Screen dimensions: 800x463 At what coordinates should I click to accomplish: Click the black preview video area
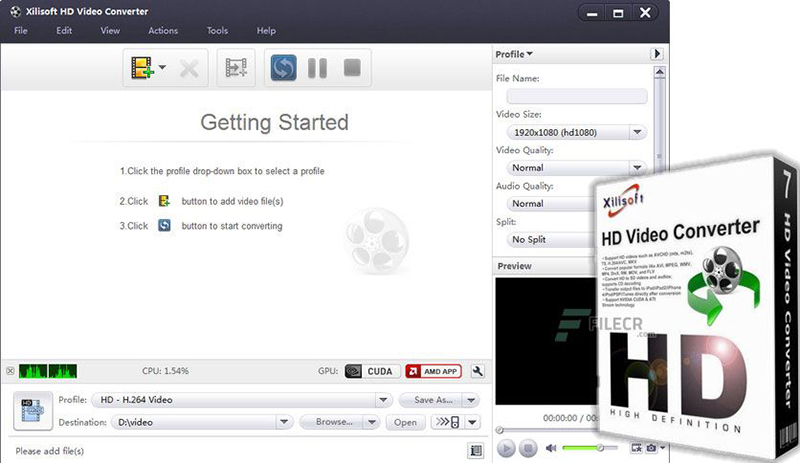(x=546, y=341)
